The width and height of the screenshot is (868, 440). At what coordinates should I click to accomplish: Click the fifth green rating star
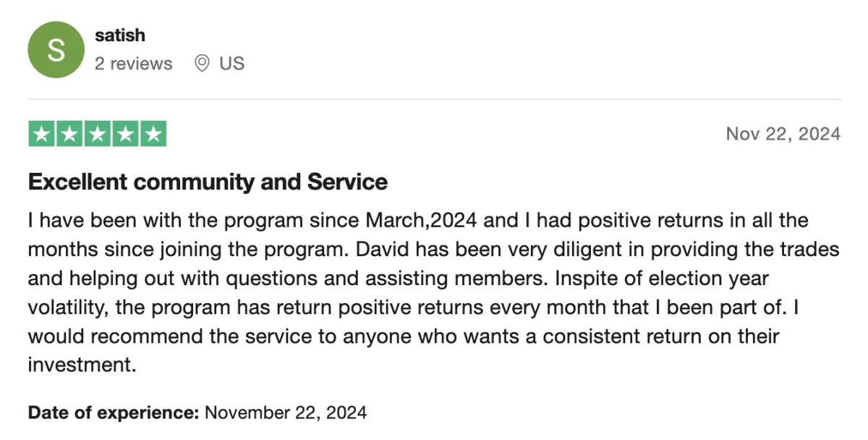[x=153, y=134]
